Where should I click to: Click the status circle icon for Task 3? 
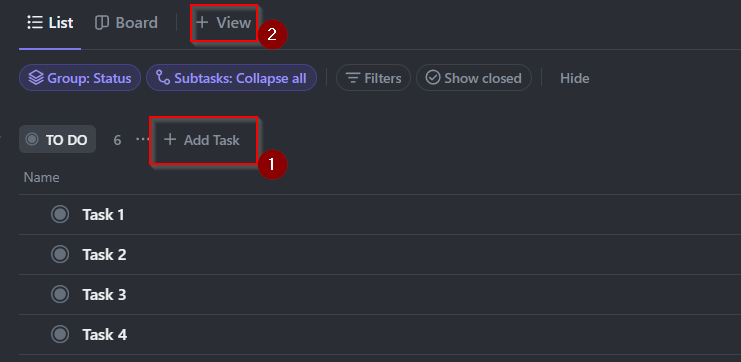(x=60, y=294)
